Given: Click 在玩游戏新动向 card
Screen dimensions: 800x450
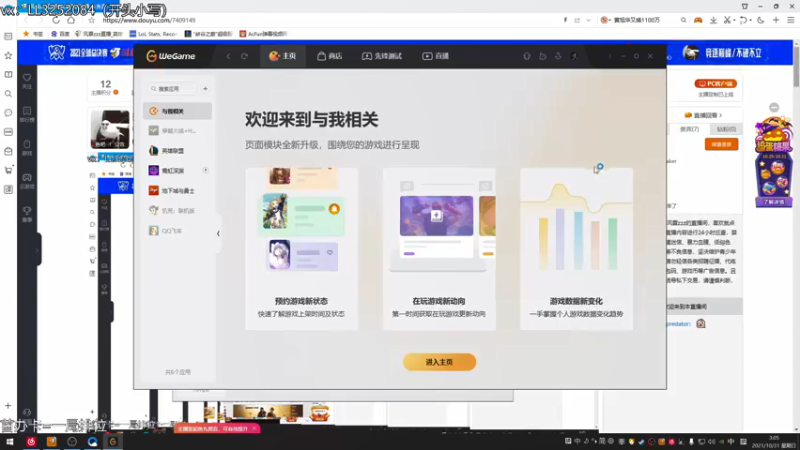Looking at the screenshot, I should coord(439,249).
